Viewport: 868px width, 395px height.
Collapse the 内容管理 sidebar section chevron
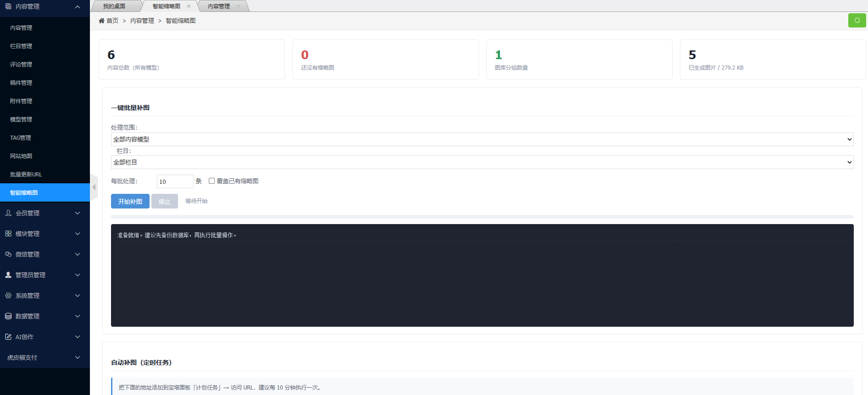tap(78, 7)
